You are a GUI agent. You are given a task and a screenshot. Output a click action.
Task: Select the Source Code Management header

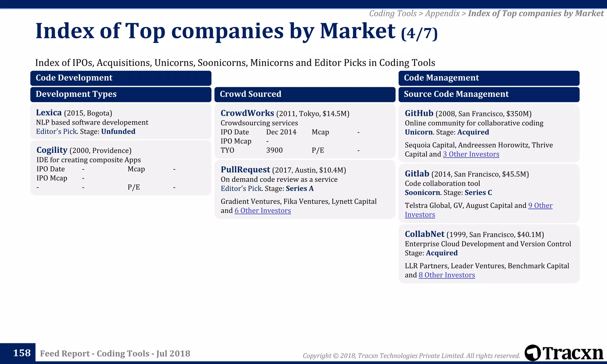pyautogui.click(x=489, y=94)
